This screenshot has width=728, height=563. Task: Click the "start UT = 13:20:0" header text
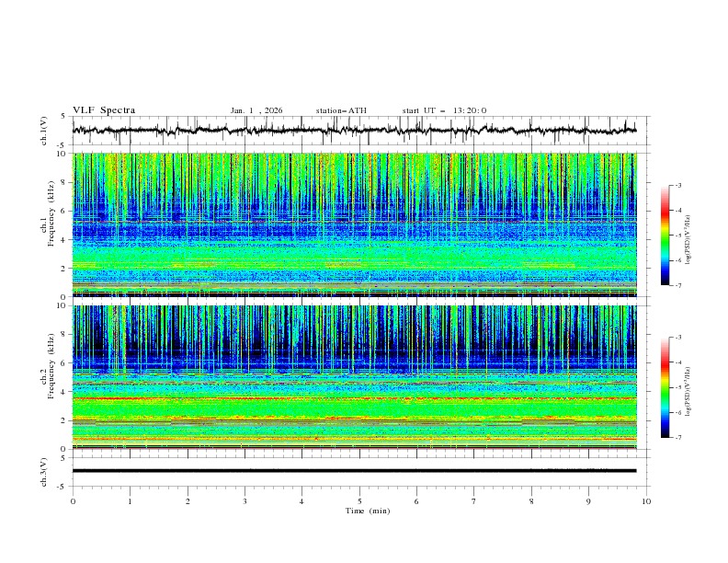coord(444,110)
